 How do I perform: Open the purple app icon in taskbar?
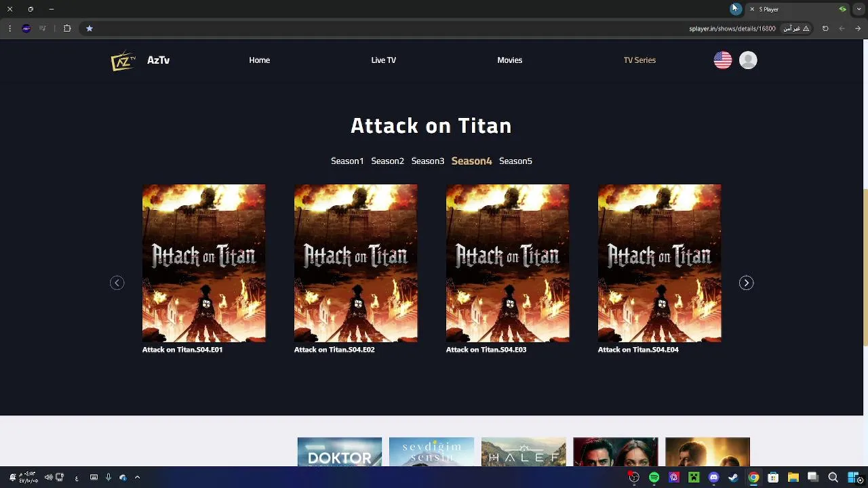[x=673, y=478]
